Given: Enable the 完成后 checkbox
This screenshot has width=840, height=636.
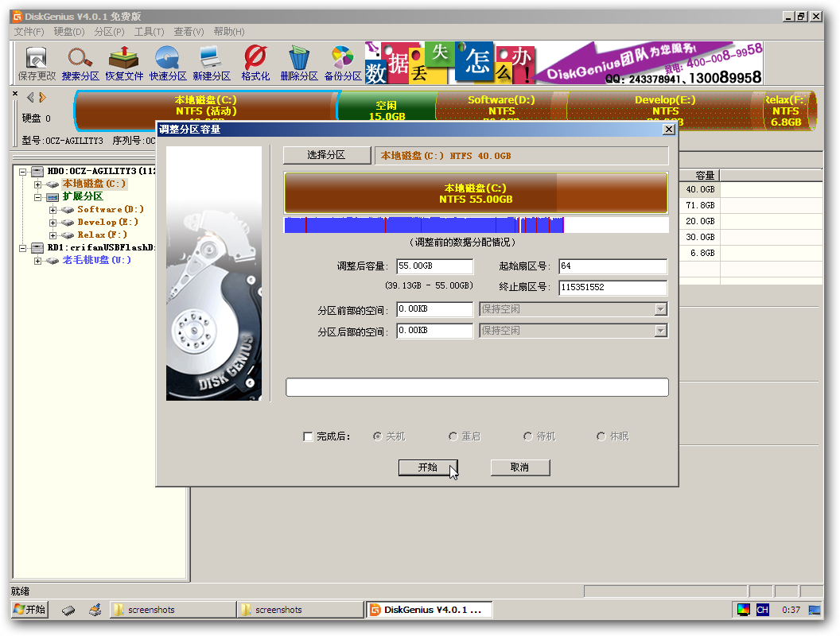Looking at the screenshot, I should tap(308, 436).
